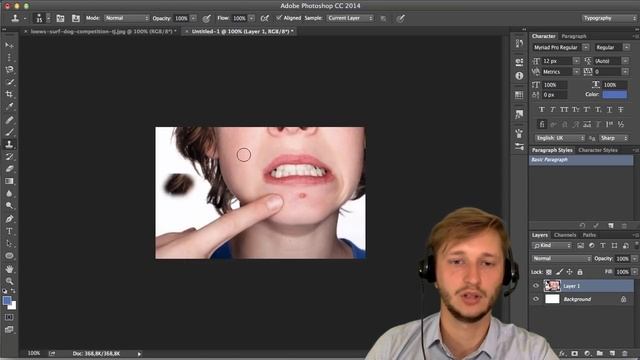Toggle Faux Italic in Character panel

tap(553, 109)
